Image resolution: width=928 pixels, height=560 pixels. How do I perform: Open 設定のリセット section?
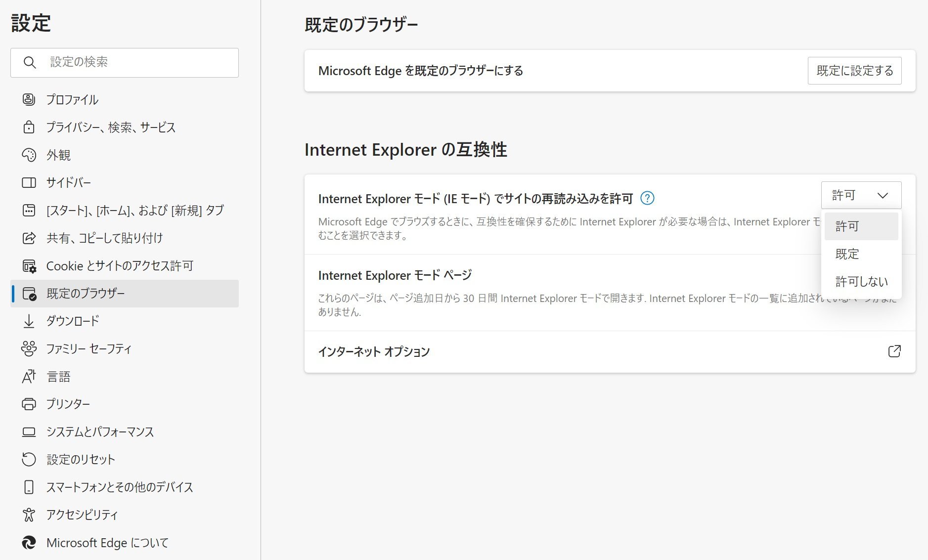(125, 459)
